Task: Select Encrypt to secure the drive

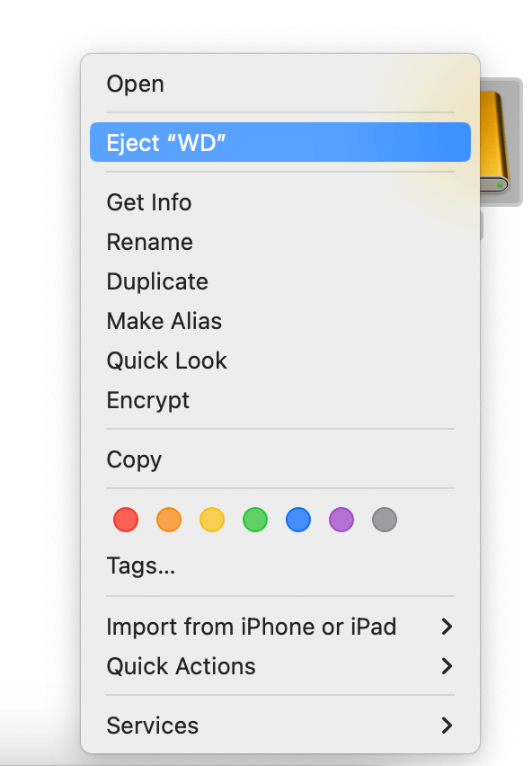Action: coord(148,400)
